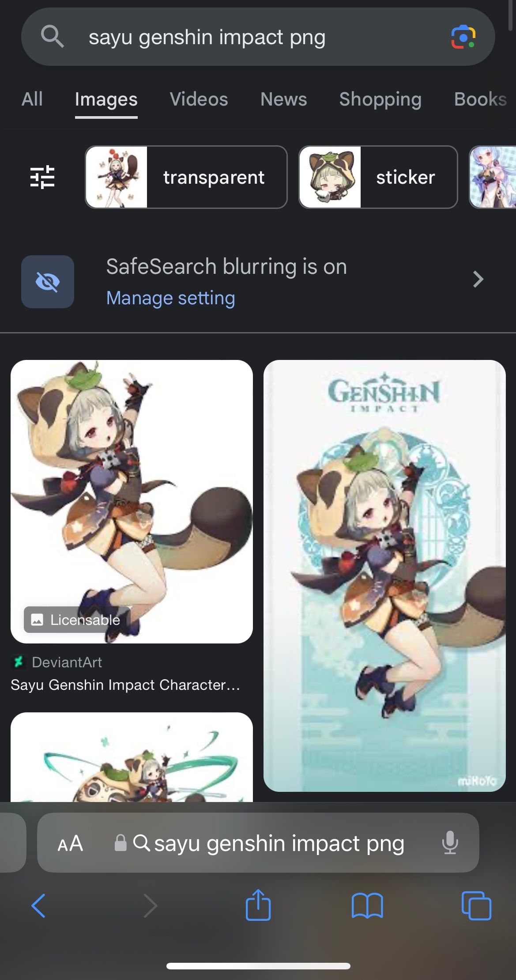Apply the sticker filter chip
The width and height of the screenshot is (516, 980).
(378, 177)
